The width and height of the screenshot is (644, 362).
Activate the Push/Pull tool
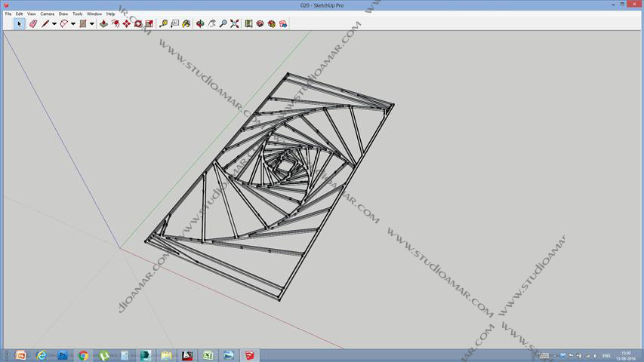103,24
